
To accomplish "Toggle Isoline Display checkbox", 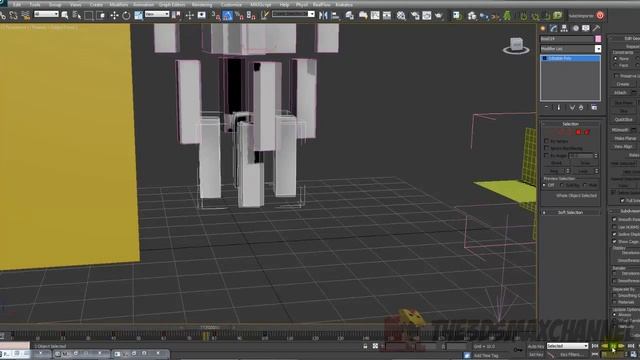I will pos(615,234).
